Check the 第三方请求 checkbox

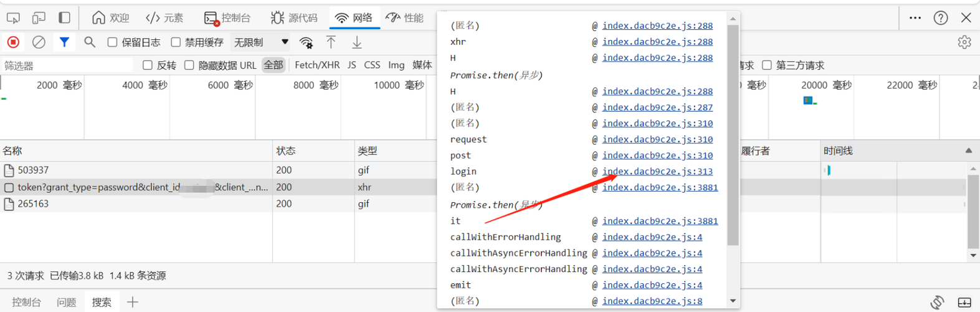pos(767,66)
